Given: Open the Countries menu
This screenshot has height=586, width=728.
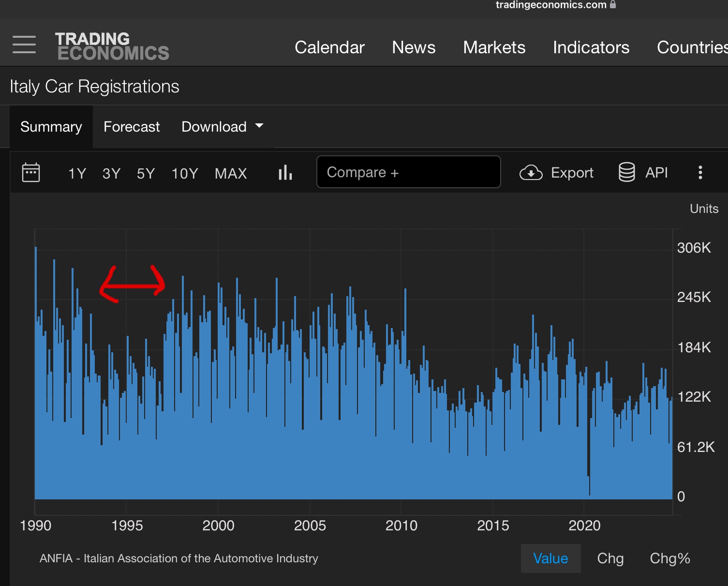Looking at the screenshot, I should [x=692, y=47].
